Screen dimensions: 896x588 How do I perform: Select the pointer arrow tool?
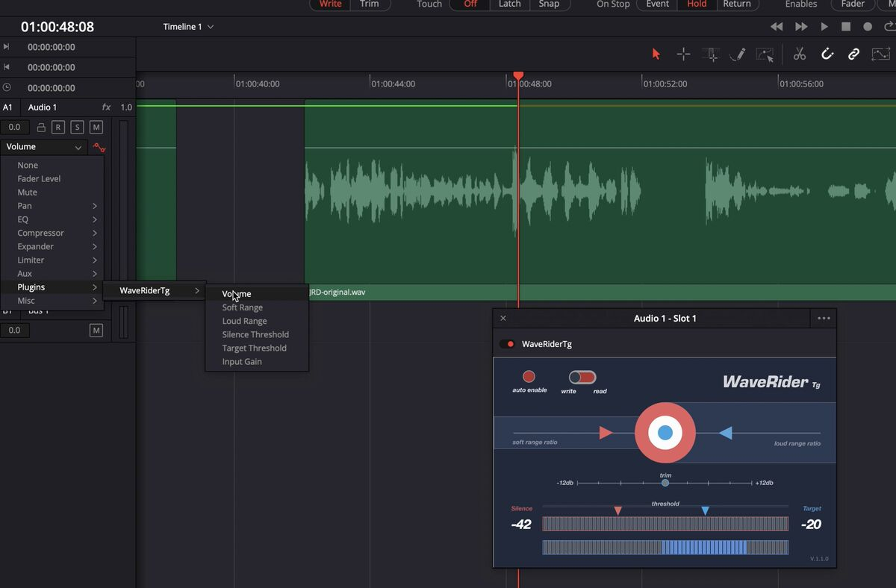pos(656,54)
